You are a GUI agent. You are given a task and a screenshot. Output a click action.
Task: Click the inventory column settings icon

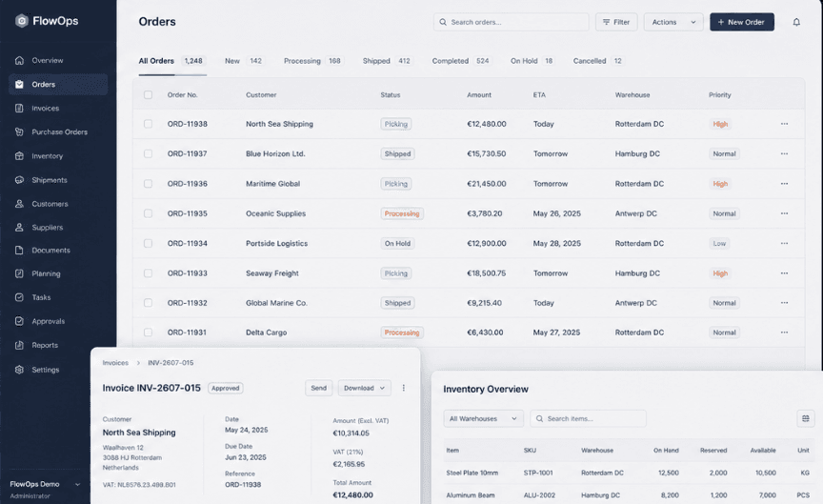806,418
